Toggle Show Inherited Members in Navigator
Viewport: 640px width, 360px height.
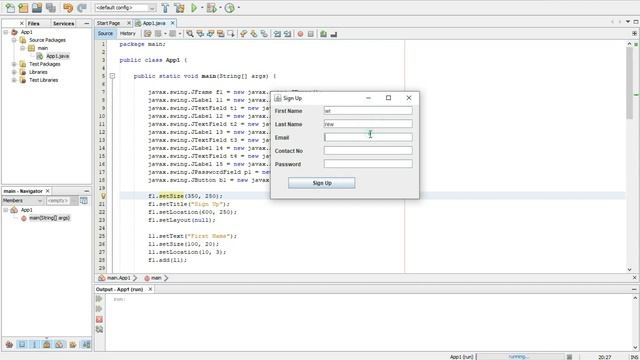coord(9,344)
